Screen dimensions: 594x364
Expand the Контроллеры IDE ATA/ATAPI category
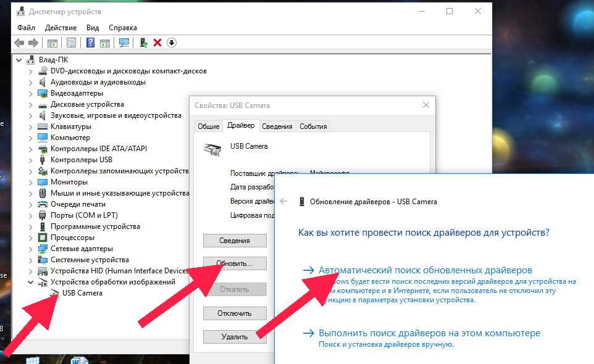[30, 149]
